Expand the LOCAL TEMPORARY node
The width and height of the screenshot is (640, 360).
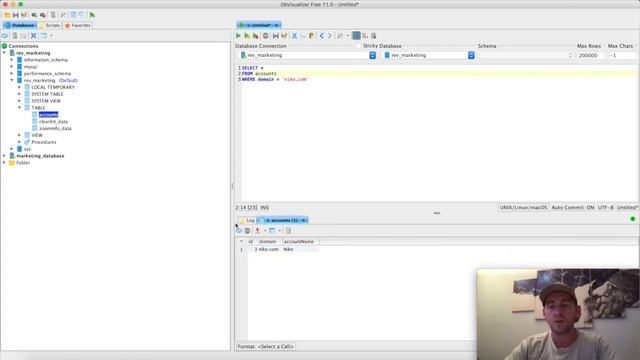19,87
